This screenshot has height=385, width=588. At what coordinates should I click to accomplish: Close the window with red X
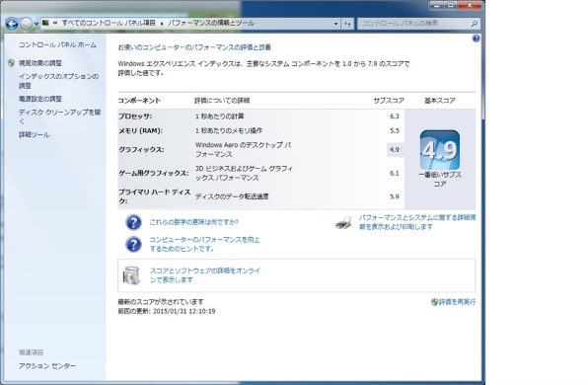[x=470, y=5]
